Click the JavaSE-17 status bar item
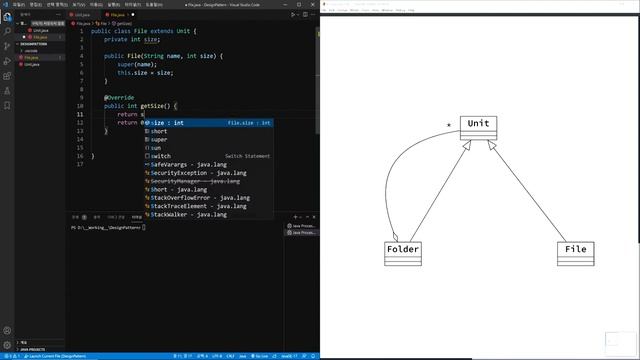Image resolution: width=640 pixels, height=360 pixels. coord(289,356)
